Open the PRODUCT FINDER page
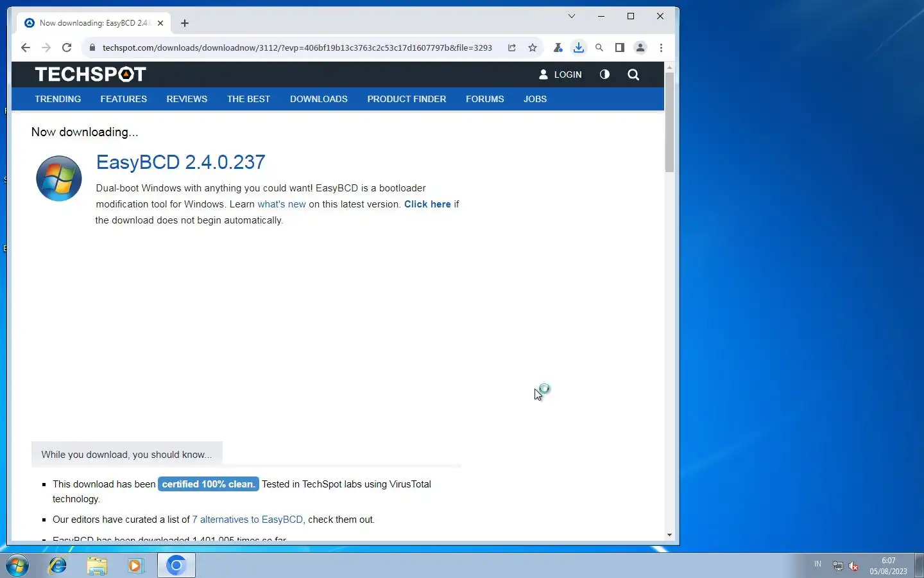Screen dimensions: 924x578 coord(407,99)
